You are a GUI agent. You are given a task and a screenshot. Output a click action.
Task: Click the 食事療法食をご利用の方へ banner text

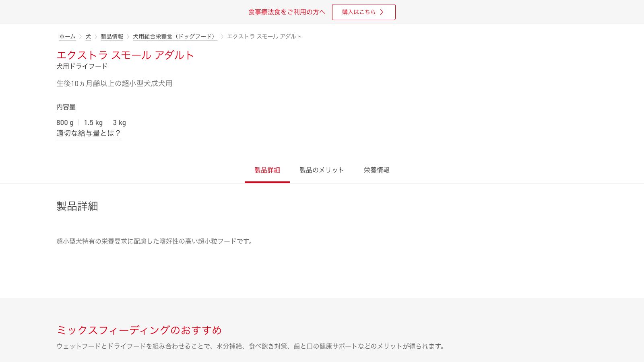[287, 12]
